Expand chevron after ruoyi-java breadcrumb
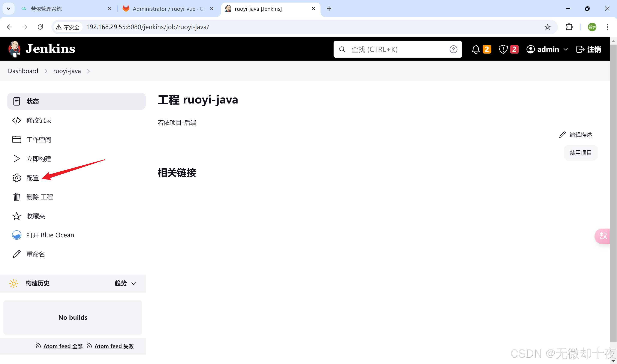Image resolution: width=617 pixels, height=364 pixels. (x=88, y=71)
